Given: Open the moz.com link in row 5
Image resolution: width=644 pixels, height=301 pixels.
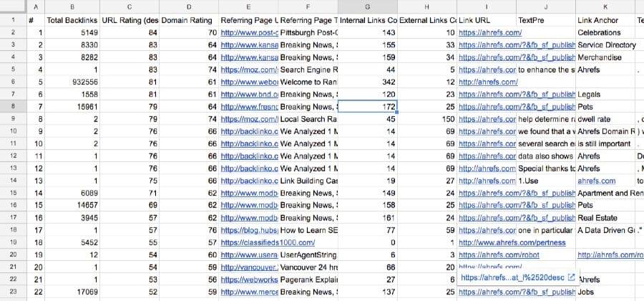Looking at the screenshot, I should click(249, 70).
